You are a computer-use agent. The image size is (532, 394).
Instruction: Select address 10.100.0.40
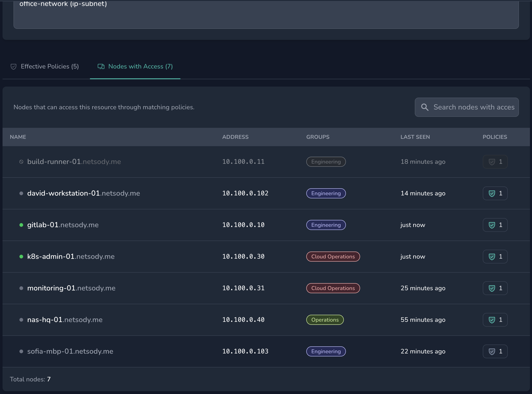click(x=243, y=320)
